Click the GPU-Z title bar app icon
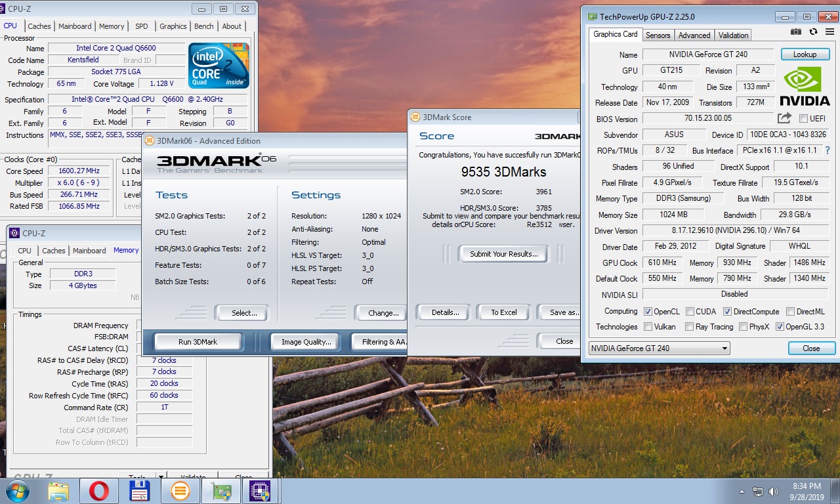This screenshot has width=840, height=504. 592,16
